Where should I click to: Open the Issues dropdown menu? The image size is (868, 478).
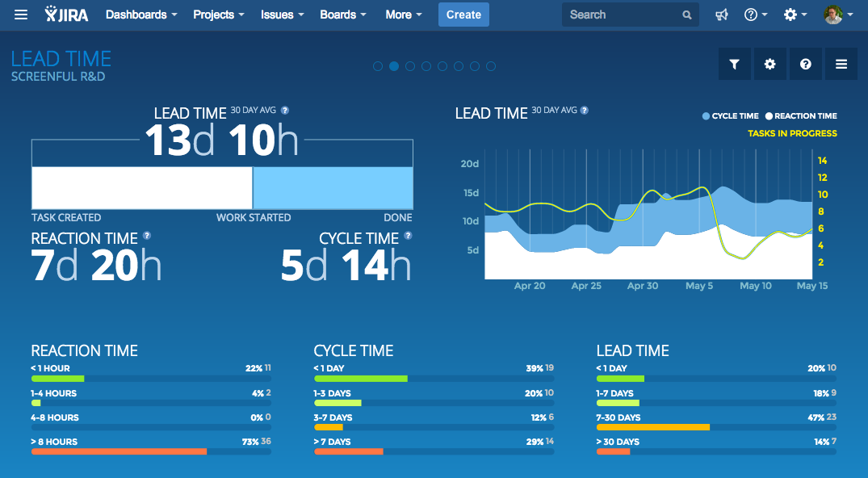point(283,15)
